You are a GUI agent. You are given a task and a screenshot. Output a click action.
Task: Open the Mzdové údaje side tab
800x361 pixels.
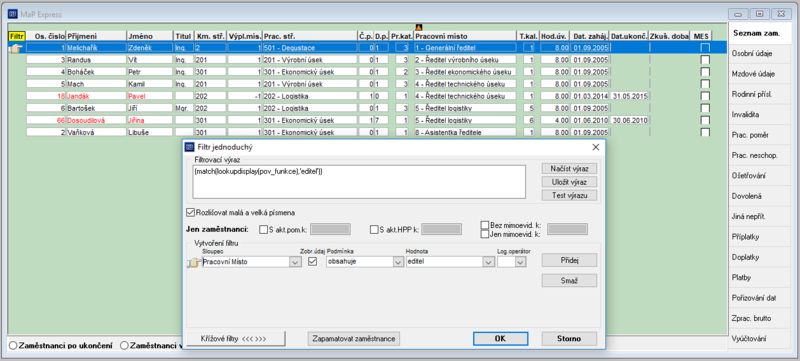(x=754, y=74)
